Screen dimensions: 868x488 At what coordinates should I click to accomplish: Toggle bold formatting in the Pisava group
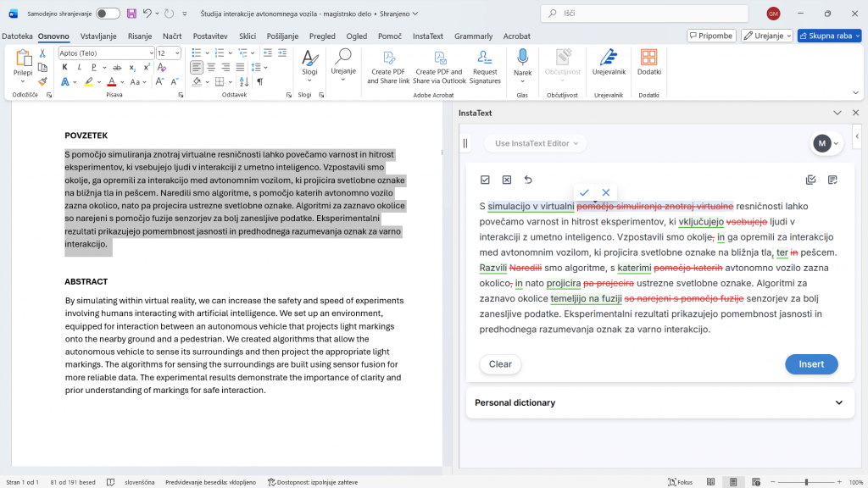pyautogui.click(x=64, y=68)
